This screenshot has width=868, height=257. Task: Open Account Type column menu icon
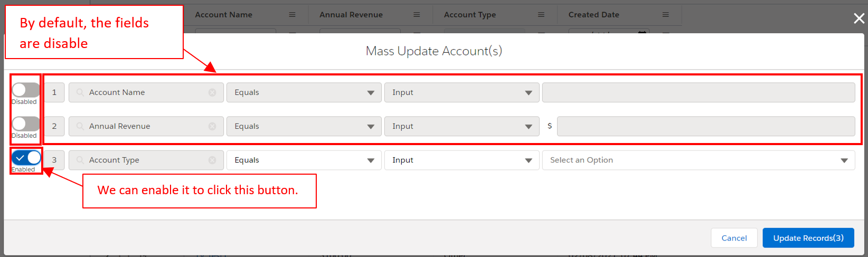click(541, 15)
